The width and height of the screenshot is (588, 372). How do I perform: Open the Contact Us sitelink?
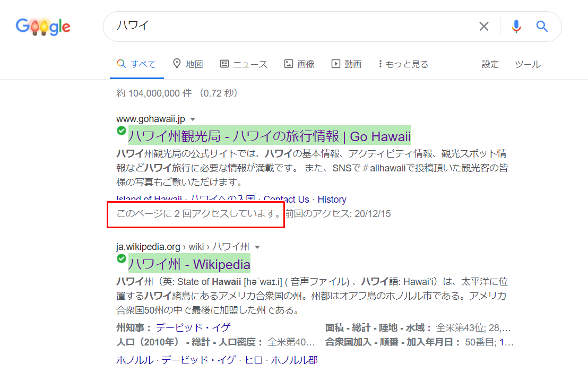pyautogui.click(x=287, y=199)
